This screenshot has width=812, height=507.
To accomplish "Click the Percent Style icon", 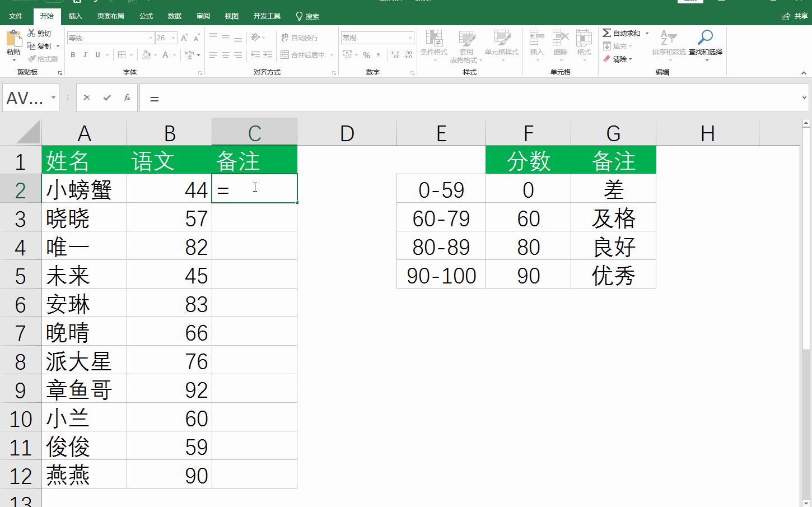I will (x=366, y=55).
